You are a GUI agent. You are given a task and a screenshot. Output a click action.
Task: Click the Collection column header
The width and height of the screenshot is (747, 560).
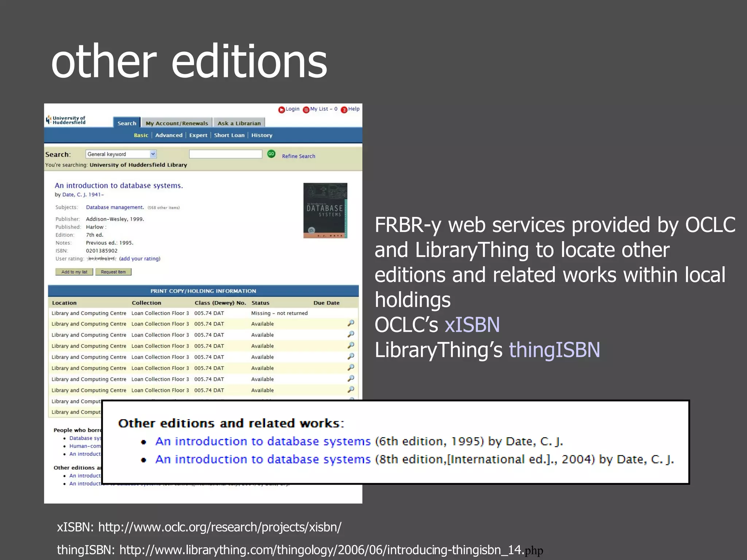(x=146, y=303)
